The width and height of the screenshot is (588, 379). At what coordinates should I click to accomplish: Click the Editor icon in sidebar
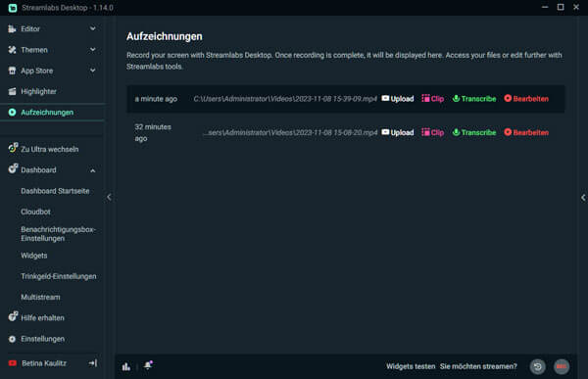pos(12,28)
